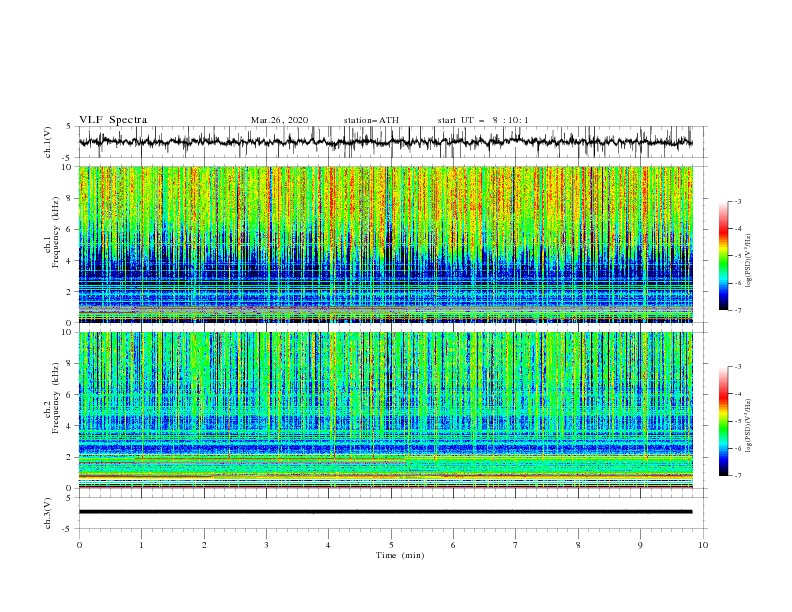Select the 'start UT = 8 :10: 1' text
The height and width of the screenshot is (612, 792).
[483, 120]
